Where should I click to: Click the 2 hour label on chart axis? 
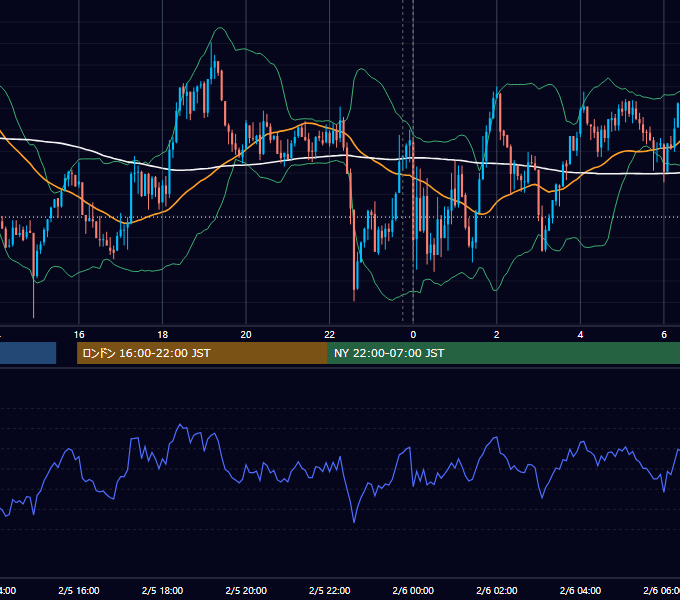497,335
